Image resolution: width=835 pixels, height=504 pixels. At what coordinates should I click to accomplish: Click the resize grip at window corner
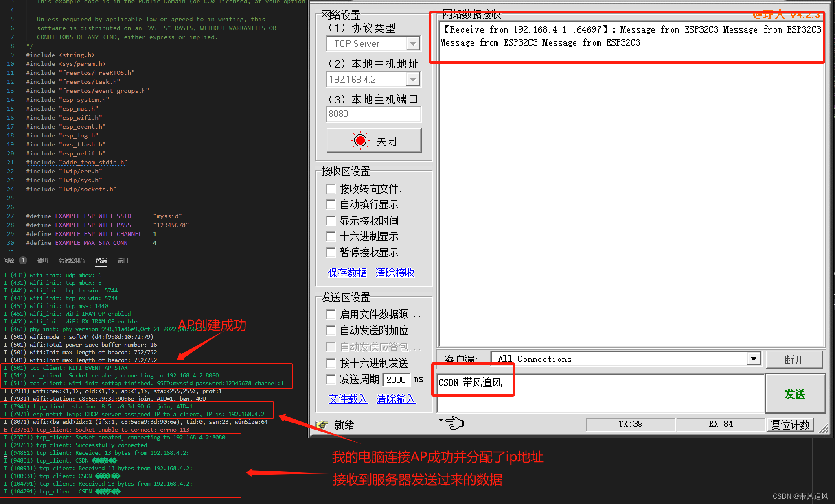pos(823,428)
